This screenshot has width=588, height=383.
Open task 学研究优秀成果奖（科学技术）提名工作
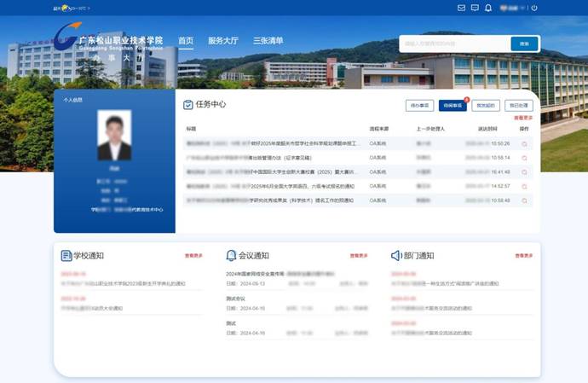(270, 200)
